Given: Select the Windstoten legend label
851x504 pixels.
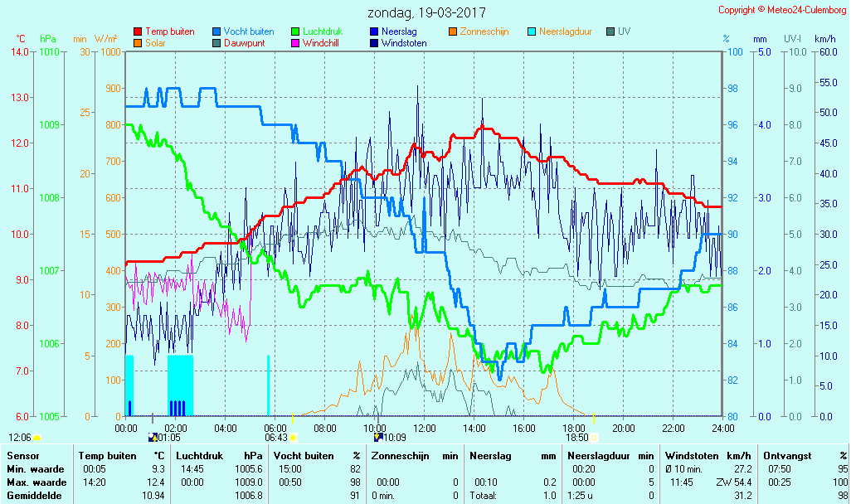Looking at the screenshot, I should click(404, 43).
